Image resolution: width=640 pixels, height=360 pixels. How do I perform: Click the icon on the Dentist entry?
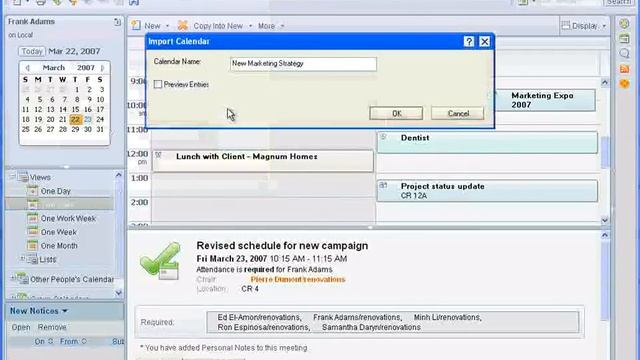(x=383, y=137)
